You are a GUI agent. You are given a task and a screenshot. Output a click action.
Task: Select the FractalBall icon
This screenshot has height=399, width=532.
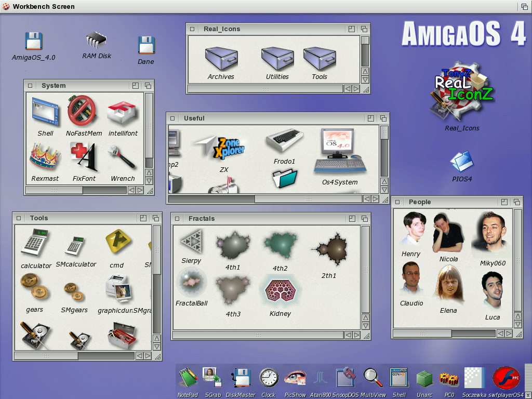tap(192, 282)
